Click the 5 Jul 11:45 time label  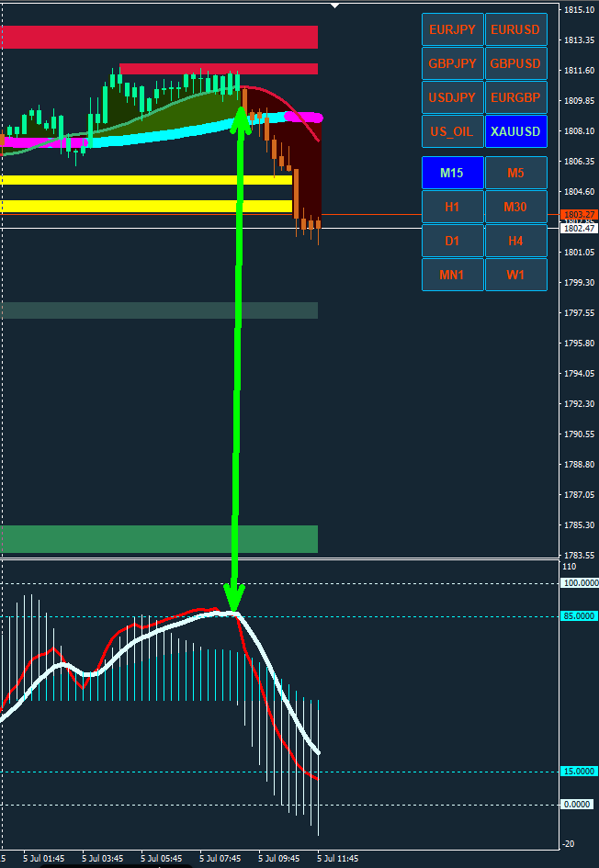(338, 859)
